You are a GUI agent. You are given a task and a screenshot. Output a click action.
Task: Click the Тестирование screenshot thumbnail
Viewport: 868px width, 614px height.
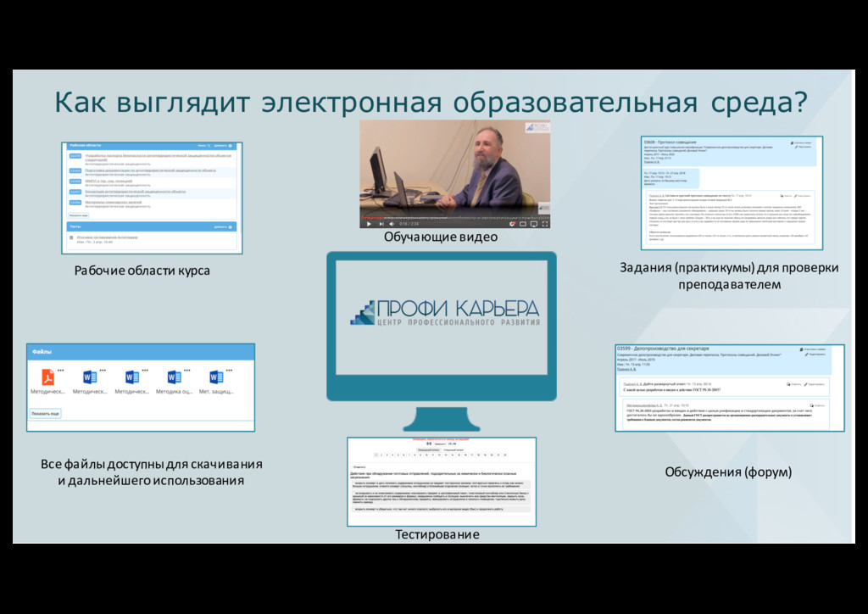tap(442, 482)
